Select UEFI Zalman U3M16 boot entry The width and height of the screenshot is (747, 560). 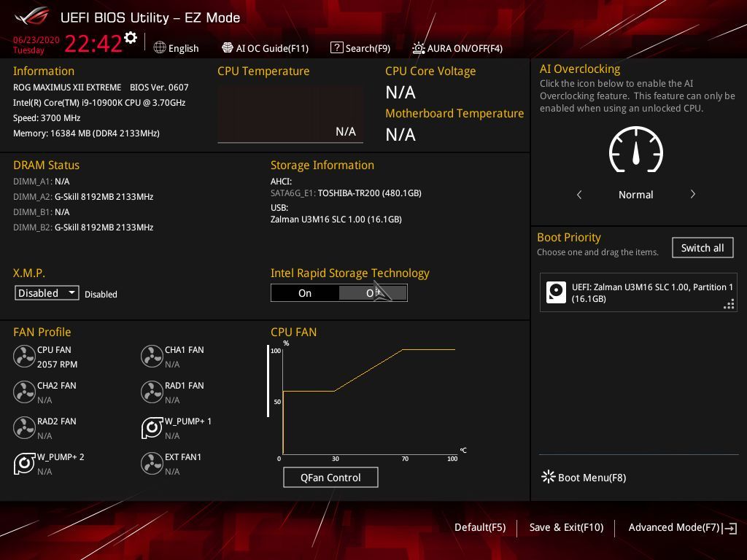pyautogui.click(x=638, y=292)
